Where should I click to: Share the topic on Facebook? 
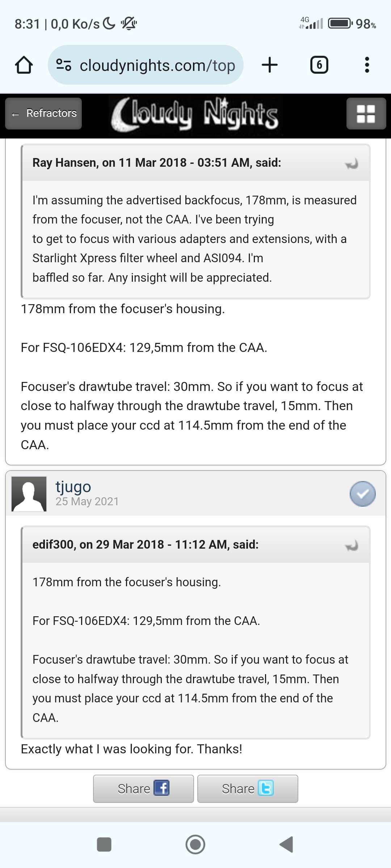pos(143,788)
